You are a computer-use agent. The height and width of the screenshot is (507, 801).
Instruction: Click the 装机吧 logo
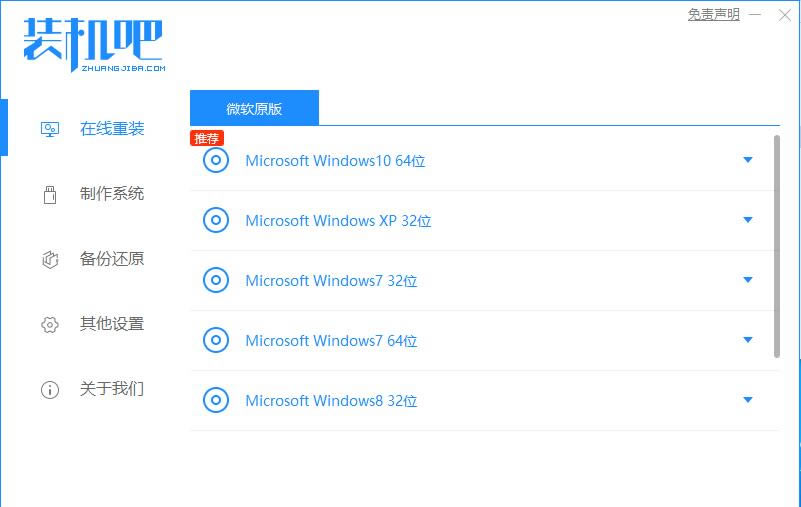[94, 44]
